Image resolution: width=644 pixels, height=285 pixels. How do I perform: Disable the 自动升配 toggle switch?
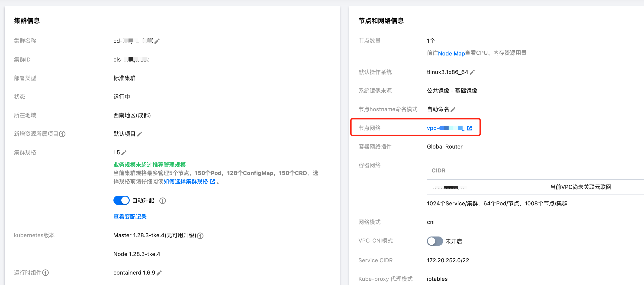click(122, 201)
